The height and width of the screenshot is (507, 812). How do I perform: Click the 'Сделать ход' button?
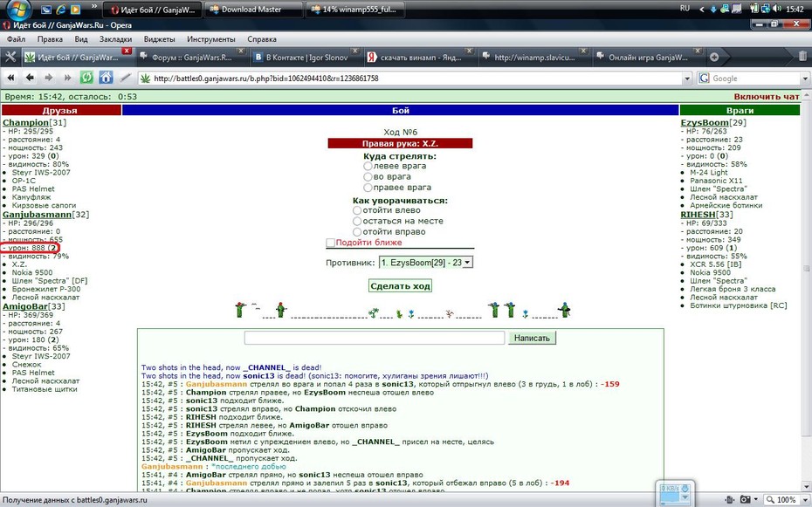(x=400, y=286)
